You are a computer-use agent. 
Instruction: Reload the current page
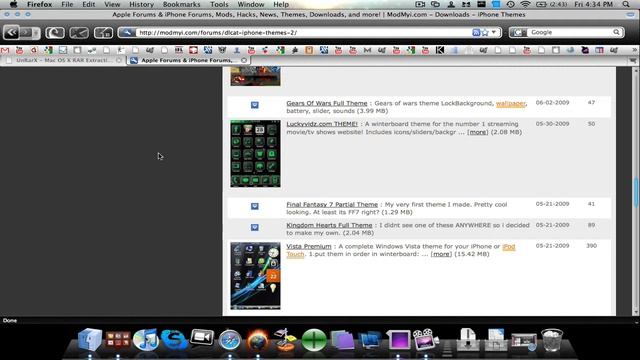[x=55, y=32]
